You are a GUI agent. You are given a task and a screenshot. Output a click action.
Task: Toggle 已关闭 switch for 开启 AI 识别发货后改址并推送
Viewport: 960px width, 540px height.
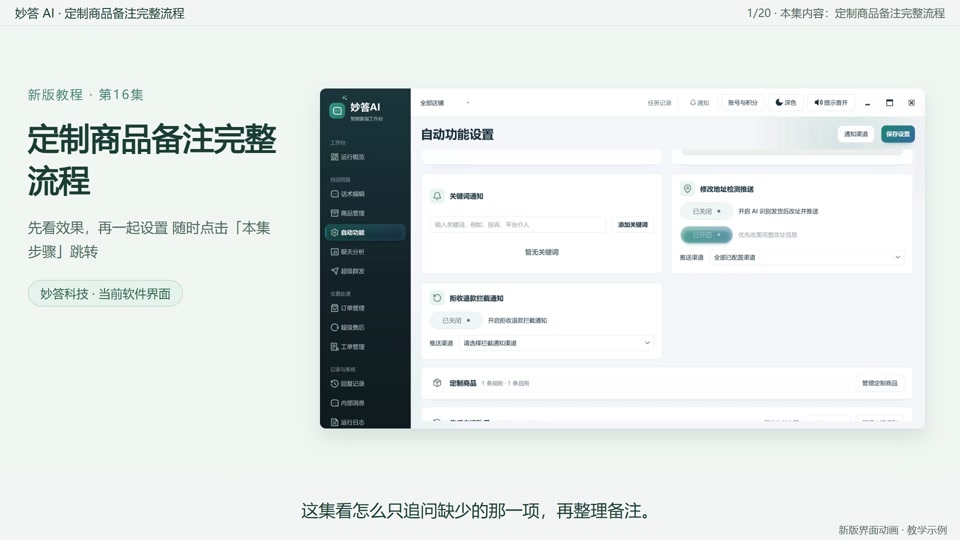tap(707, 211)
